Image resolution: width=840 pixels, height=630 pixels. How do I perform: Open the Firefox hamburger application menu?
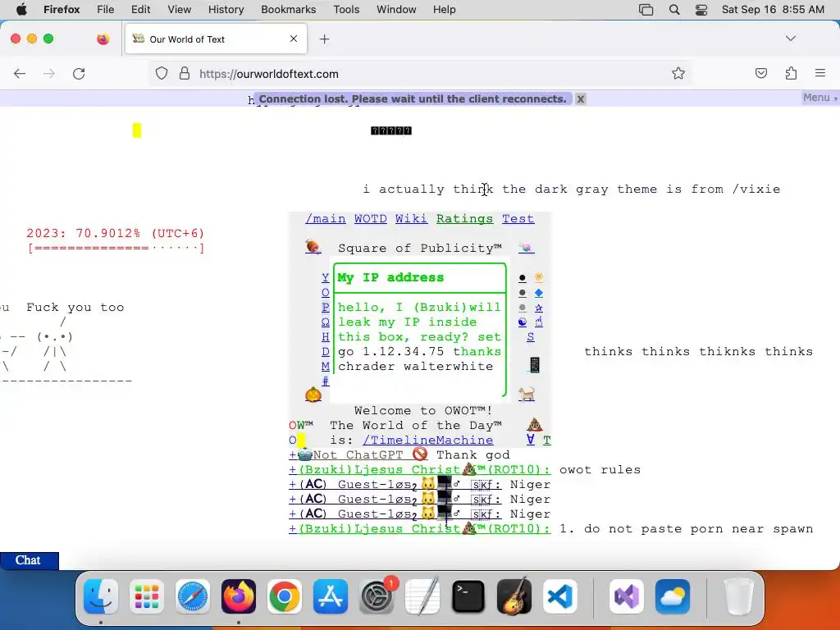tap(820, 73)
